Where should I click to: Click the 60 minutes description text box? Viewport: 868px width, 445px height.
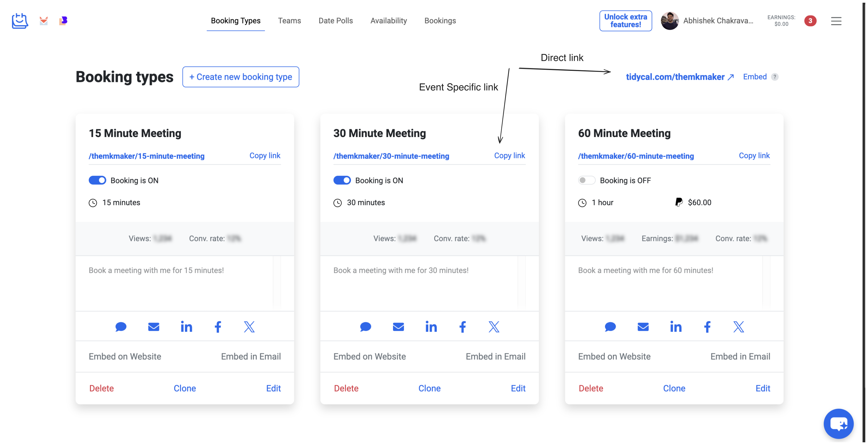(674, 283)
